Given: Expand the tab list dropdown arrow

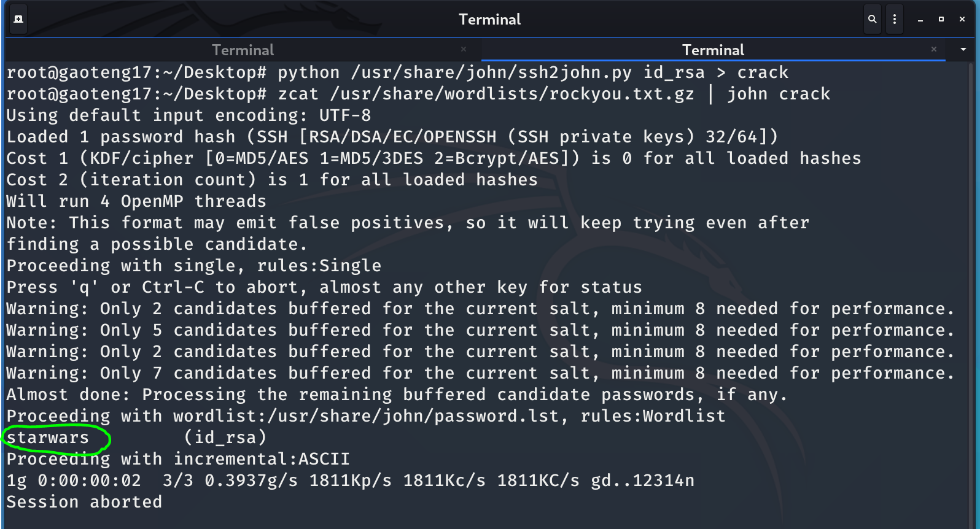Looking at the screenshot, I should coord(963,49).
